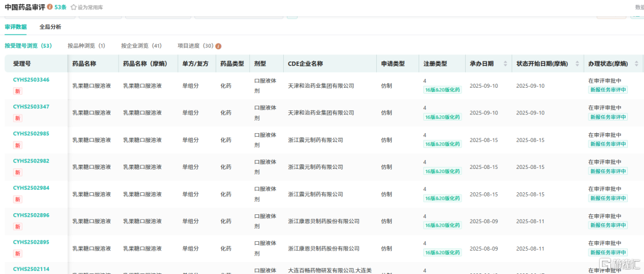Open the 项目进度 (30) view
The height and width of the screenshot is (274, 644).
(x=195, y=46)
